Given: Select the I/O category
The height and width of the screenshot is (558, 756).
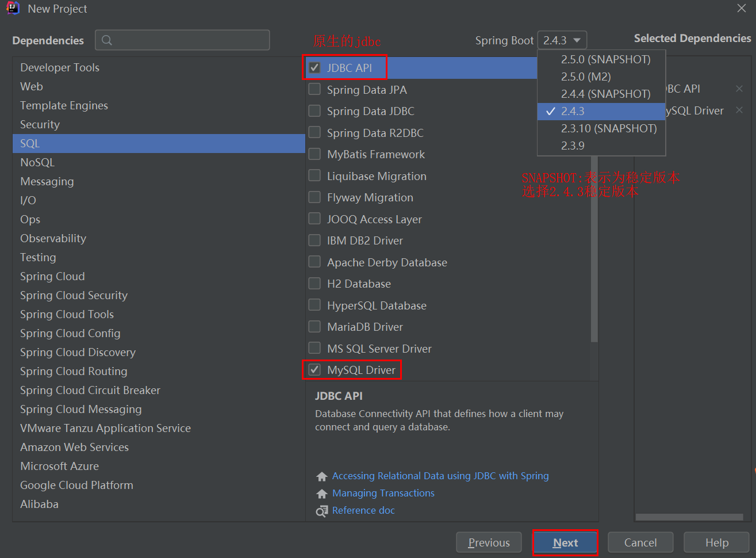Looking at the screenshot, I should [159, 200].
